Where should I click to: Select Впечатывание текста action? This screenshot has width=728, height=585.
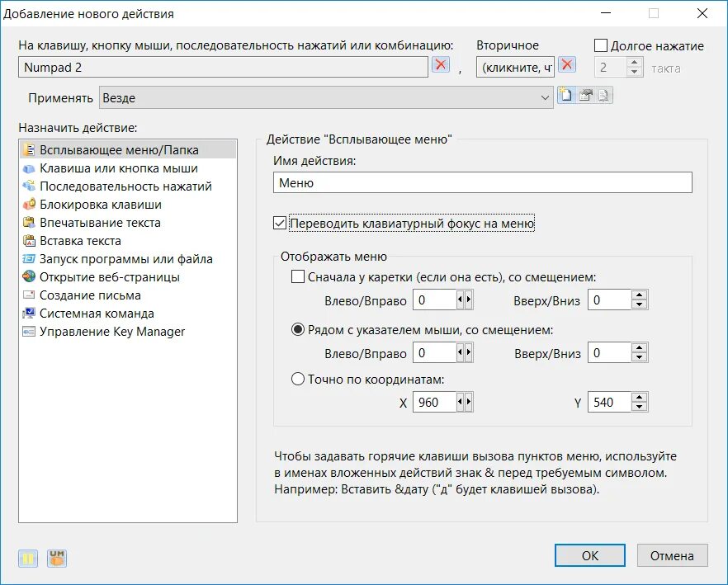click(128, 223)
